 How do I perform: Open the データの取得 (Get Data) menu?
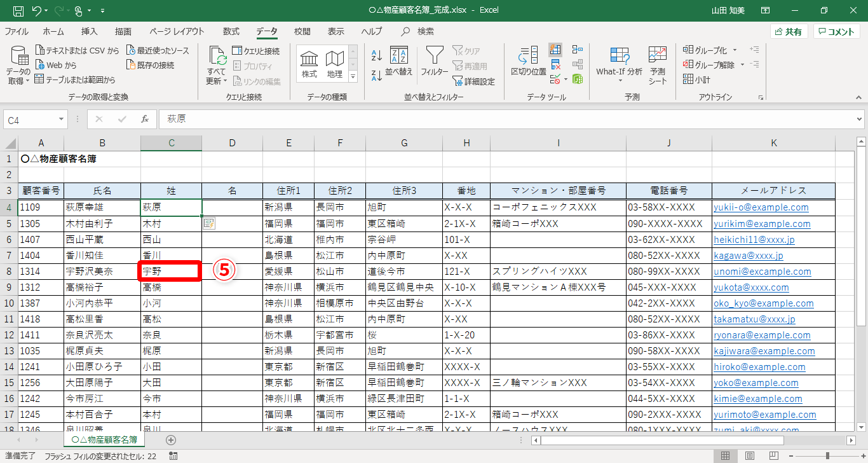click(x=18, y=66)
